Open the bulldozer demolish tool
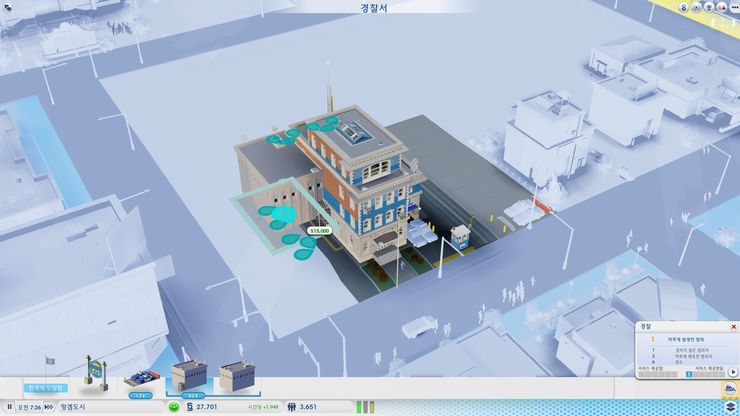 [x=730, y=389]
